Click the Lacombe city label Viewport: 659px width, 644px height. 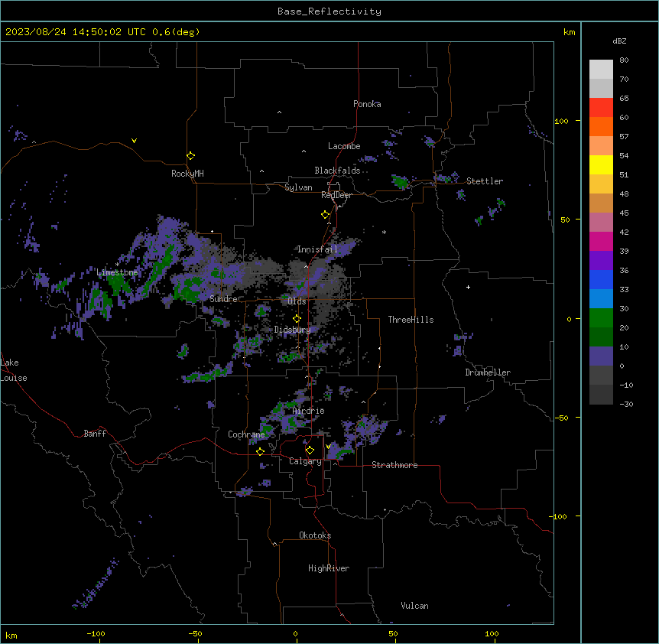coord(344,146)
